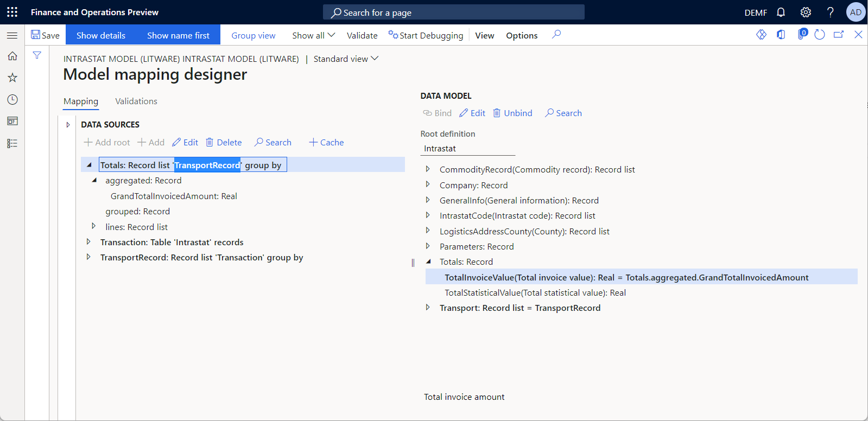
Task: Expand TransportRecord group by node
Action: [88, 257]
